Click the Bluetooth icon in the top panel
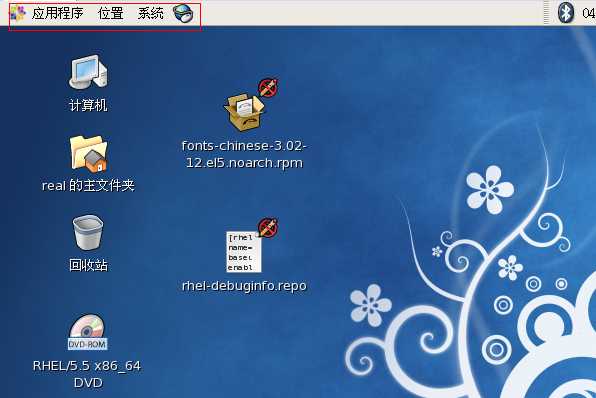 coord(566,12)
